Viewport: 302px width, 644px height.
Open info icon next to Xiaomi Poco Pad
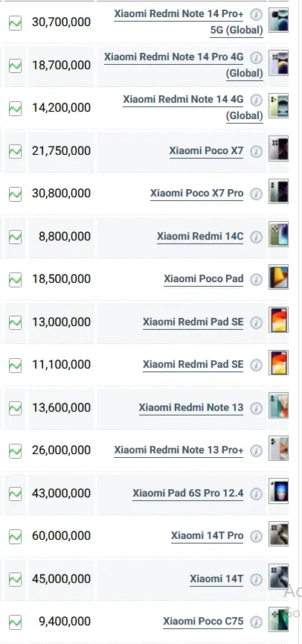click(256, 280)
